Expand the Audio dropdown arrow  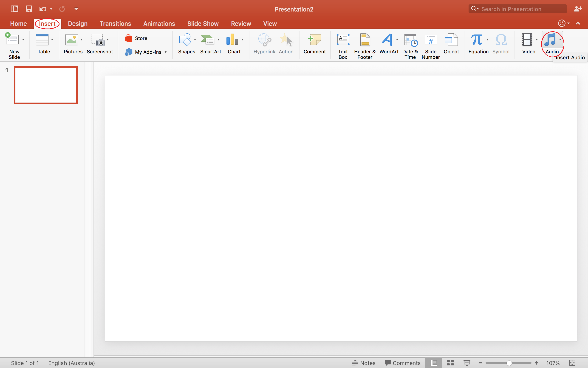pos(560,39)
